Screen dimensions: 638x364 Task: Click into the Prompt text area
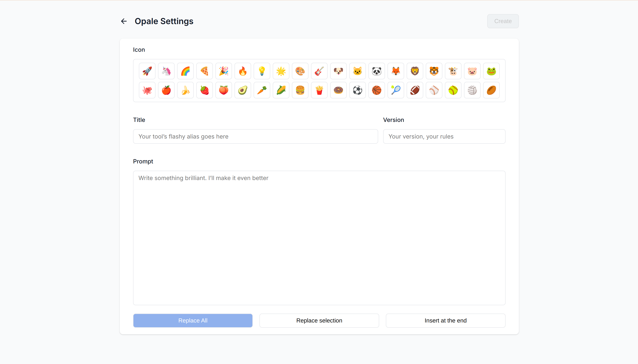[319, 238]
